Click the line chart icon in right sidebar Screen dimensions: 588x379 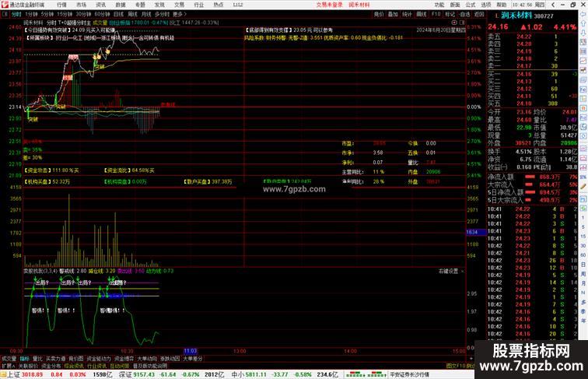pyautogui.click(x=583, y=61)
